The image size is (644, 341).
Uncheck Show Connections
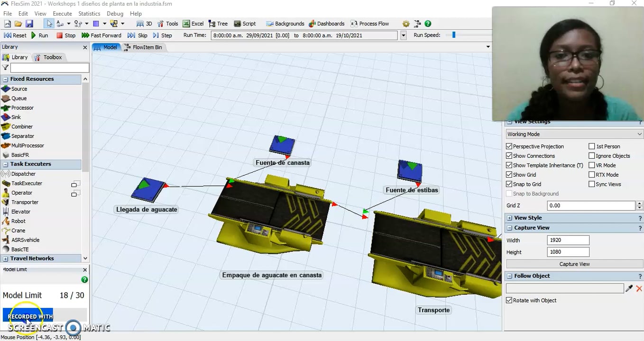tap(509, 156)
